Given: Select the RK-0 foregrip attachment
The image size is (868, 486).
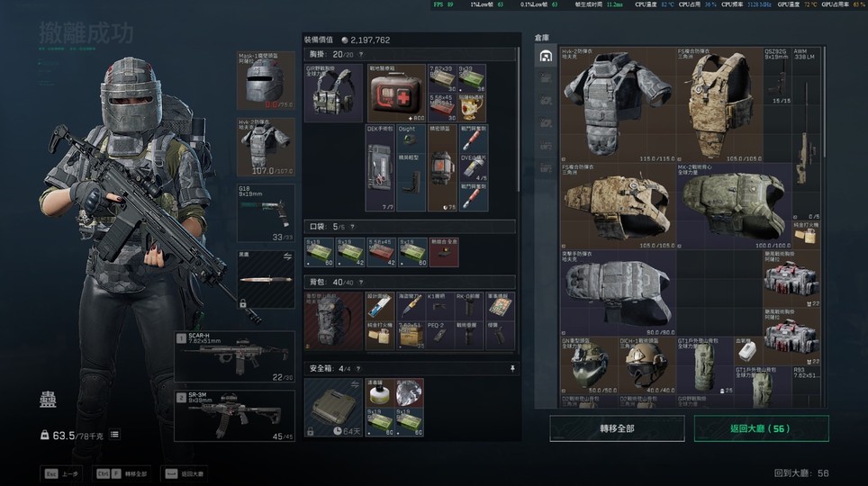Looking at the screenshot, I should (x=471, y=306).
